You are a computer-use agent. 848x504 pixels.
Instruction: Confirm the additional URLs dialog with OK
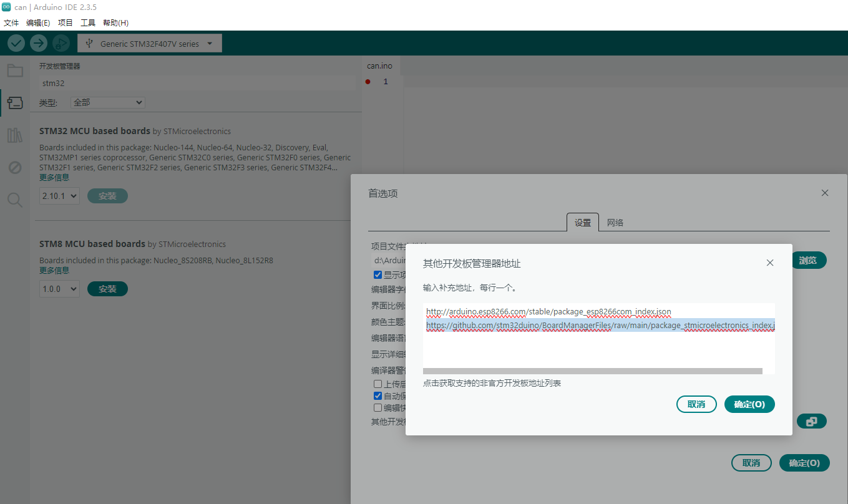[749, 404]
